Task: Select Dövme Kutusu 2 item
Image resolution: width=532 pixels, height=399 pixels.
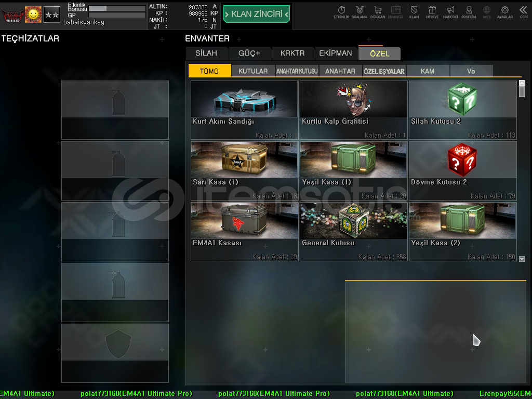Action: pos(463,170)
